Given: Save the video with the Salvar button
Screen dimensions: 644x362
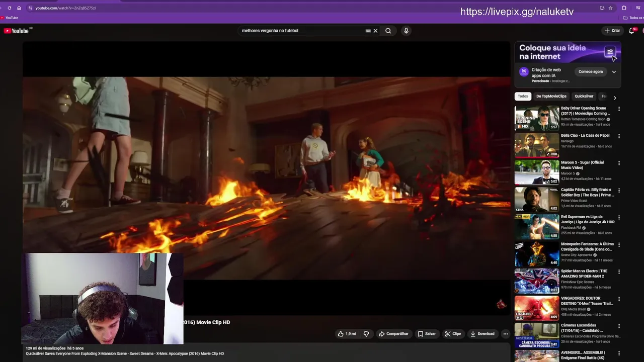Looking at the screenshot, I should click(427, 334).
